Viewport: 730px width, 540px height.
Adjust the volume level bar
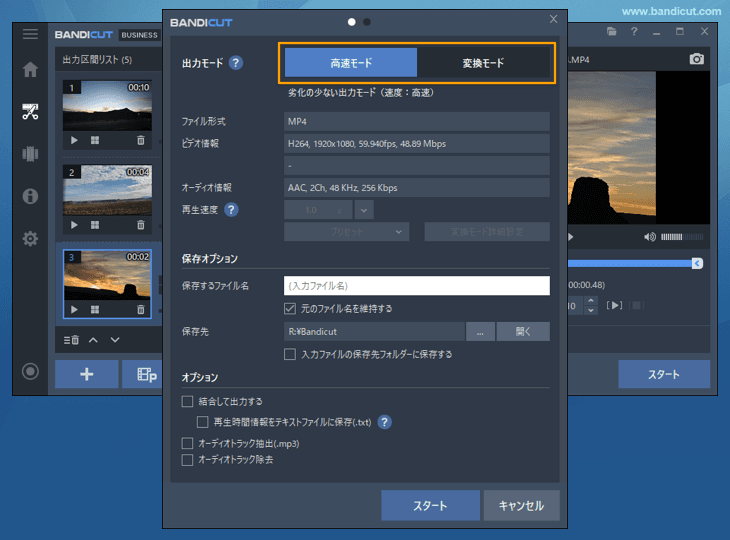[x=682, y=237]
